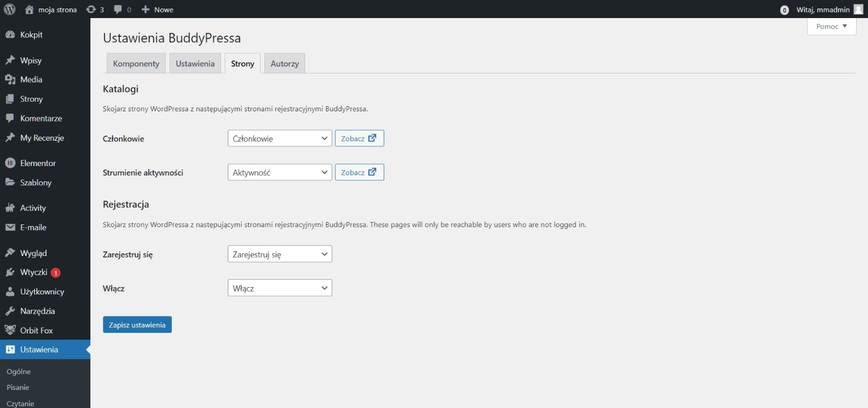Click the Katalogi section heading

pyautogui.click(x=120, y=89)
